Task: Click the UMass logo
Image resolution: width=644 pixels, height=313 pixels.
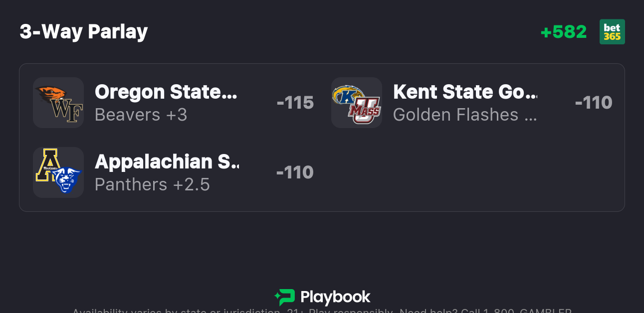Action: [x=365, y=112]
